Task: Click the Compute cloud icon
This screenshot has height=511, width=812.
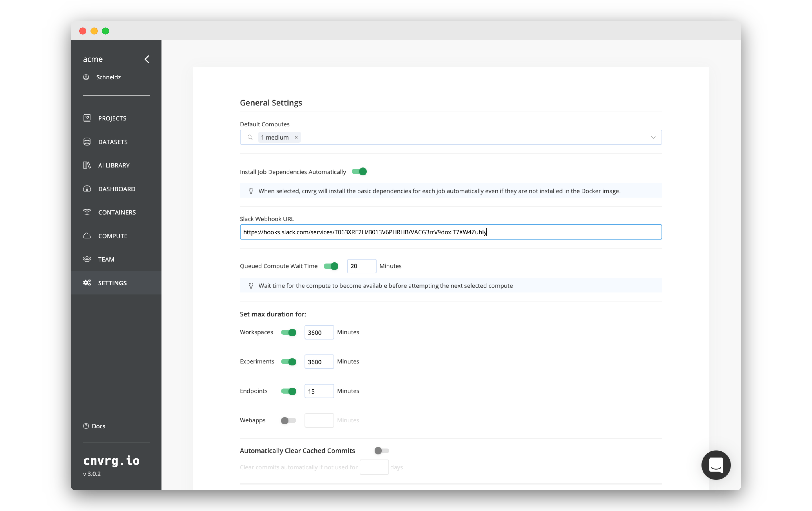Action: point(87,236)
